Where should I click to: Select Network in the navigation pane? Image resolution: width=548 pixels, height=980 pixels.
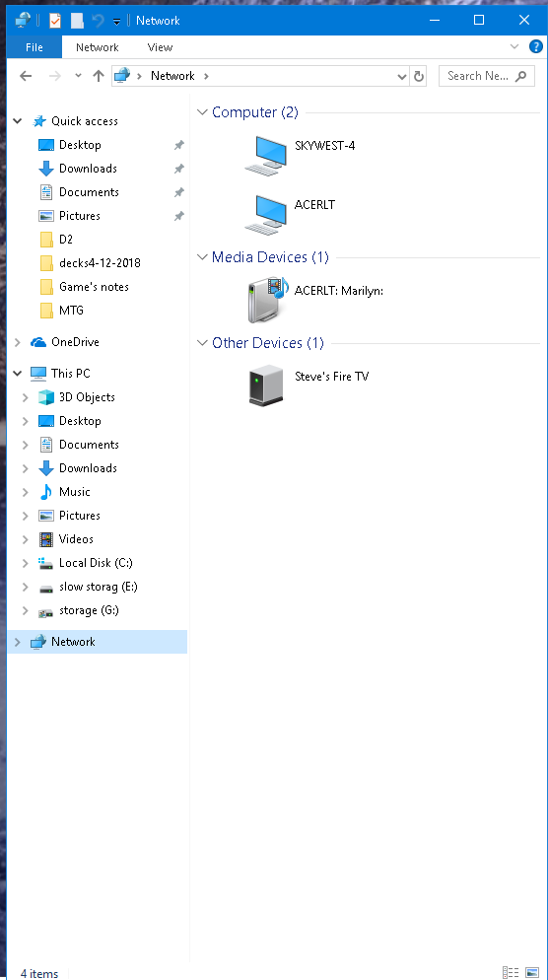click(73, 642)
